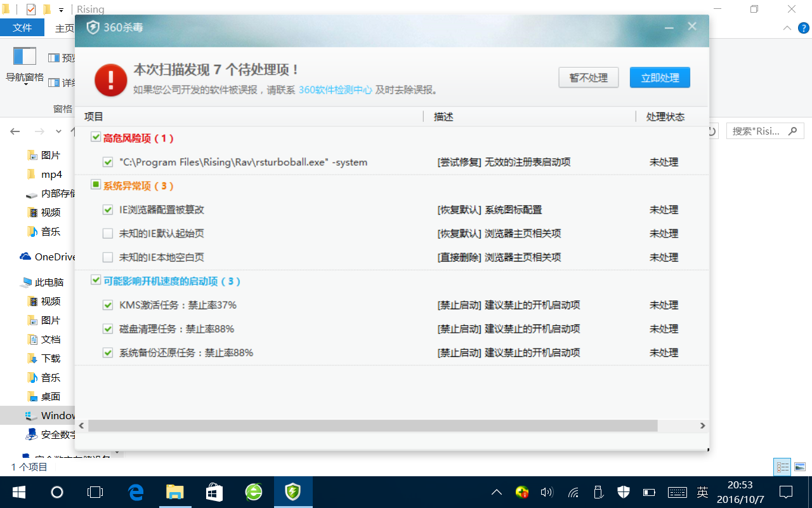The height and width of the screenshot is (508, 812).
Task: Click the Cortana circle icon
Action: pyautogui.click(x=57, y=492)
